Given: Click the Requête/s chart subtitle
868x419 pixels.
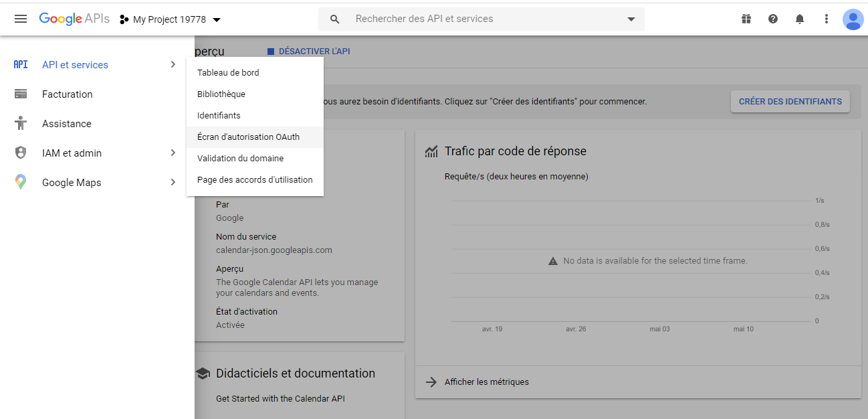Looking at the screenshot, I should coord(516,177).
